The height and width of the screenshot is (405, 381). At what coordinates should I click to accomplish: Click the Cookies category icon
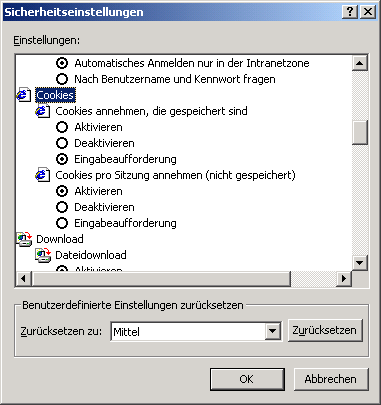click(x=24, y=95)
